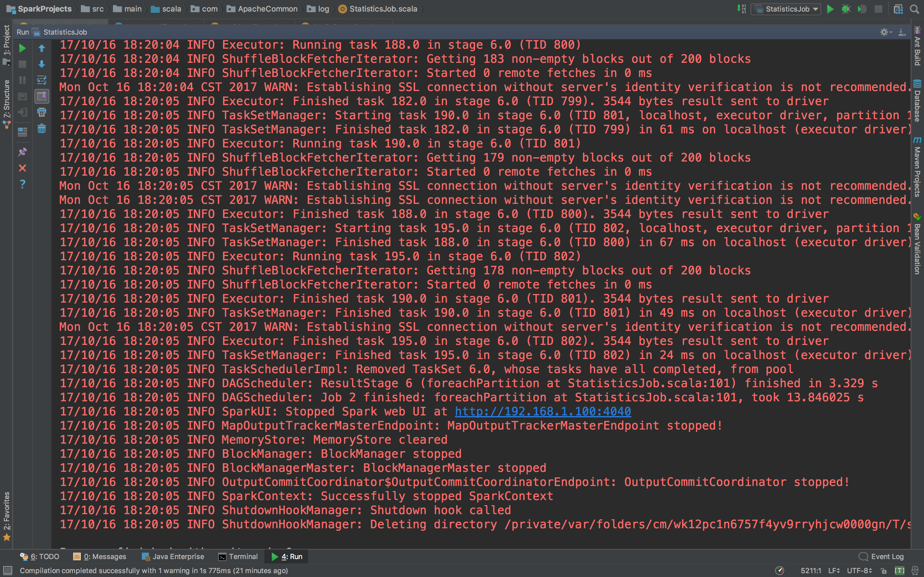Viewport: 924px width, 577px height.
Task: Print the console output
Action: point(42,112)
